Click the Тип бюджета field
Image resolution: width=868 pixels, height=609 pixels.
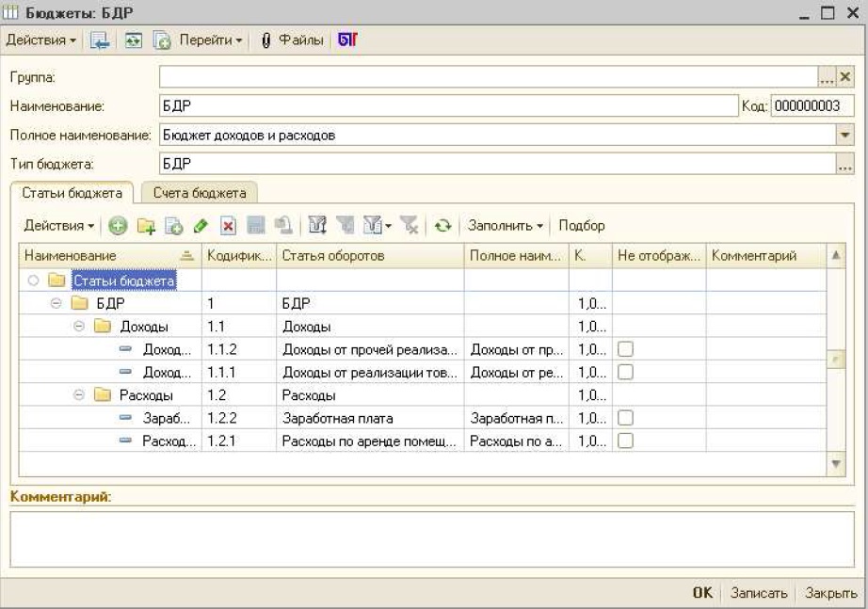coord(497,164)
